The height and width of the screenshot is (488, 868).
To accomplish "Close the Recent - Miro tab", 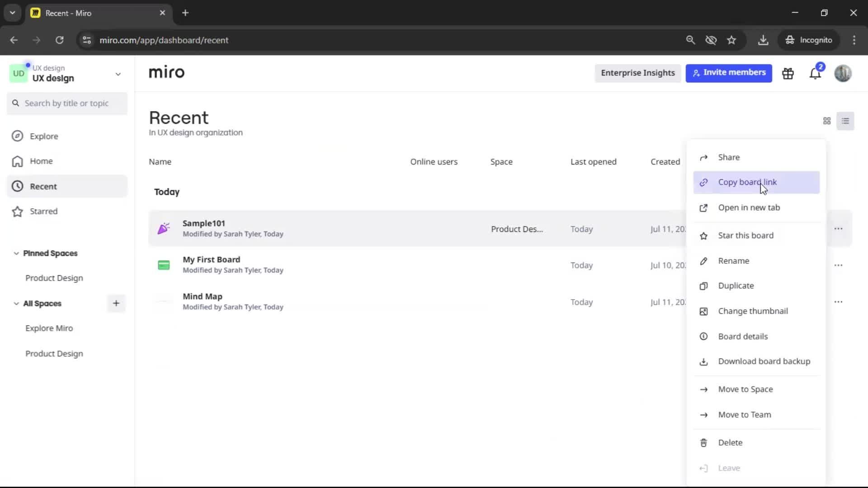I will pos(162,13).
